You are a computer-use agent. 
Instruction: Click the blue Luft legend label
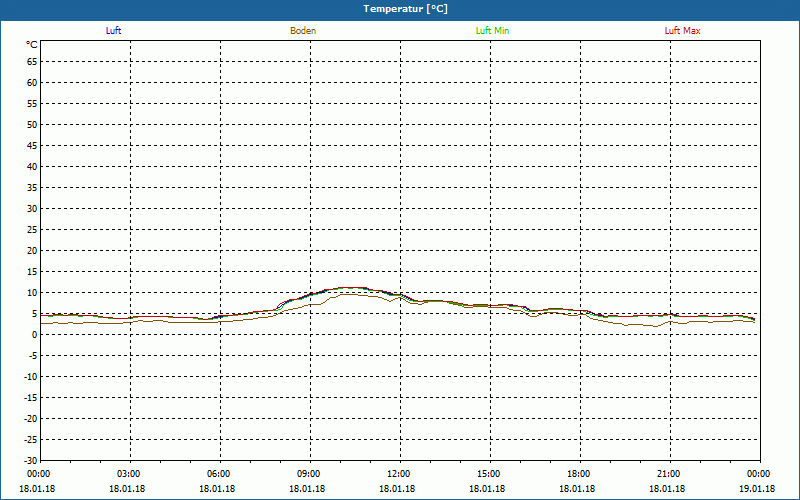click(x=113, y=31)
